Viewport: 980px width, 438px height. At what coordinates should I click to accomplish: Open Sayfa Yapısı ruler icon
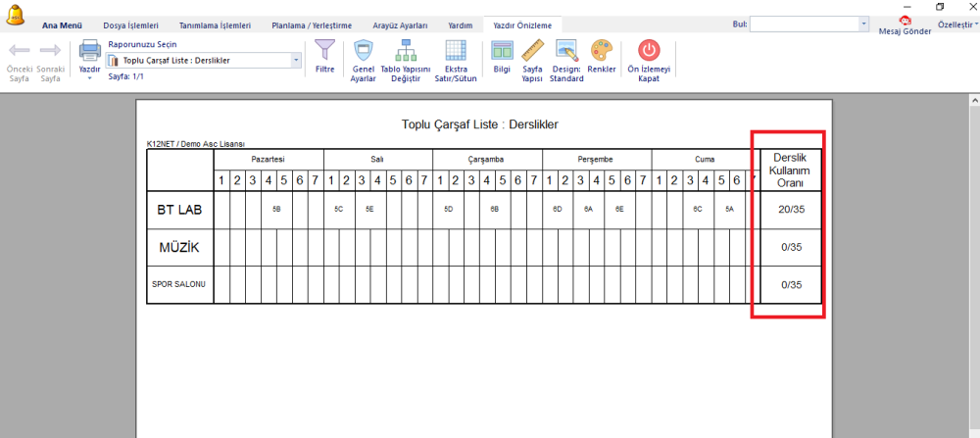(x=533, y=49)
